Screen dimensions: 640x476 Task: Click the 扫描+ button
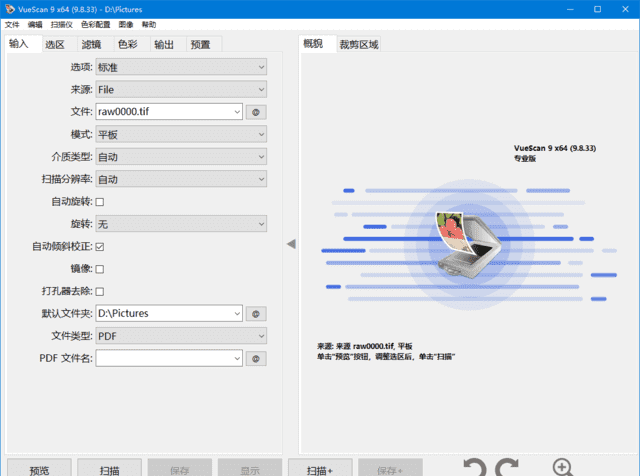[x=320, y=468]
